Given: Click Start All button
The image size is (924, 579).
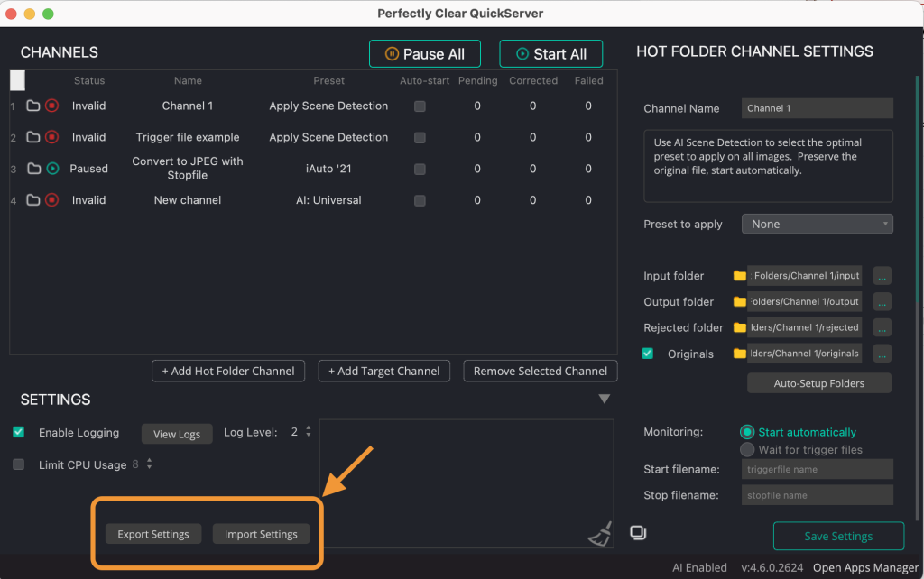Looking at the screenshot, I should click(551, 53).
